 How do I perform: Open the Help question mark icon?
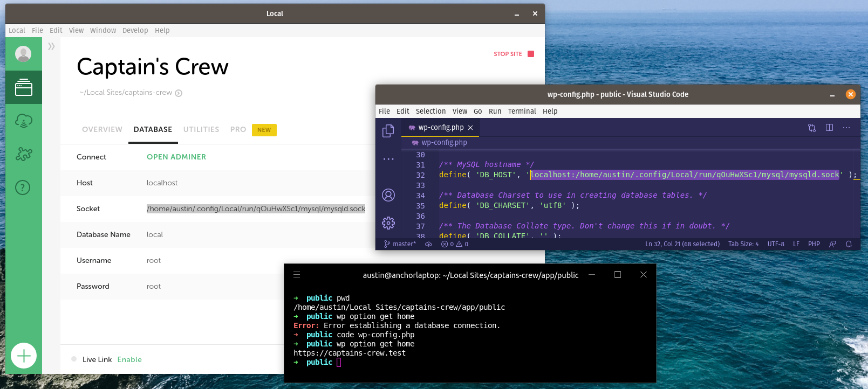tap(23, 187)
